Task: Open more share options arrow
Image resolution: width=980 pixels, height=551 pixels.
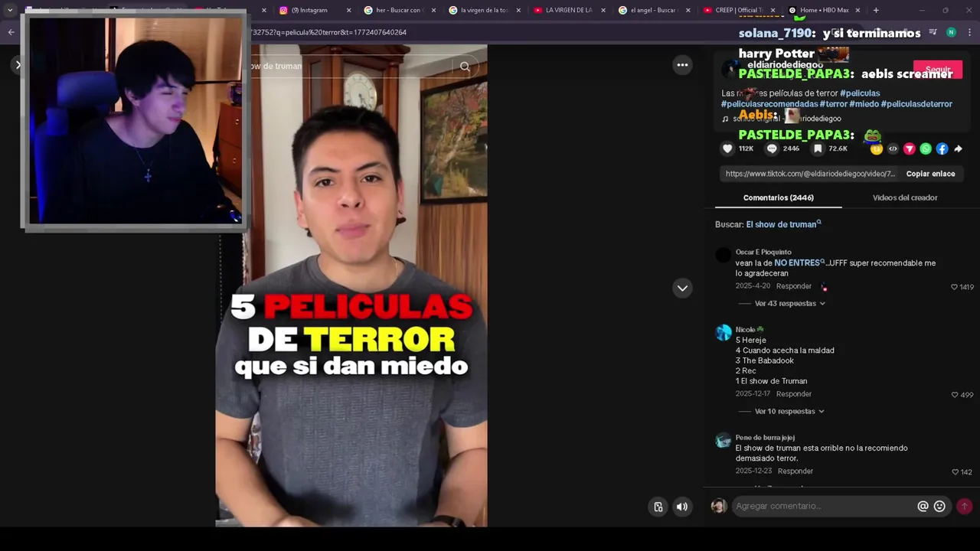Action: [958, 148]
